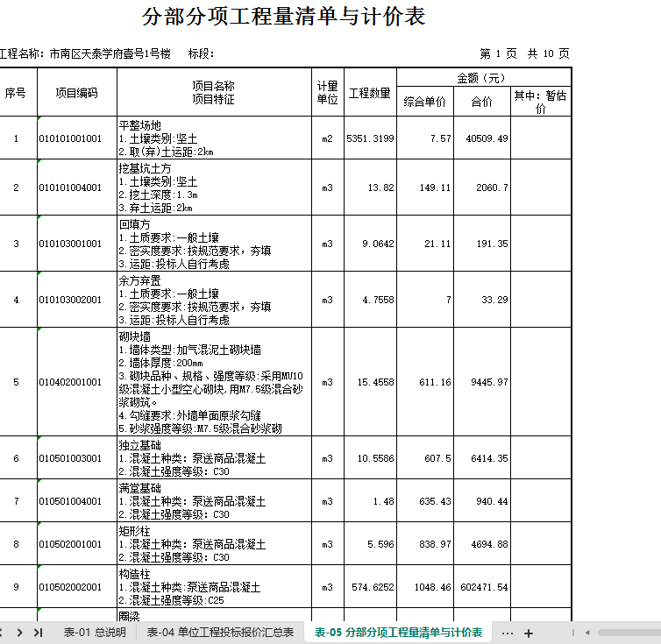Select unit price cell 635.43
Viewport: 661px width, 644px height.
[425, 500]
